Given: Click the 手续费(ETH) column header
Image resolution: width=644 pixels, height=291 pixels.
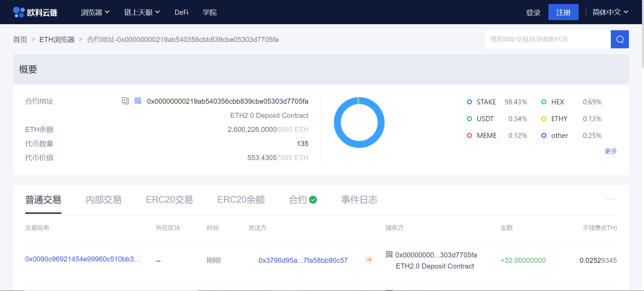Looking at the screenshot, I should click(x=600, y=228).
